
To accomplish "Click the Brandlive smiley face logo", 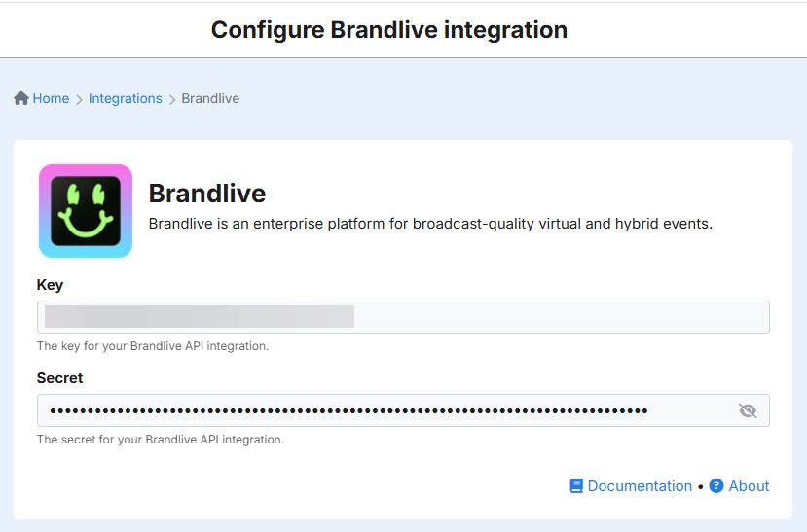I will coord(86,211).
